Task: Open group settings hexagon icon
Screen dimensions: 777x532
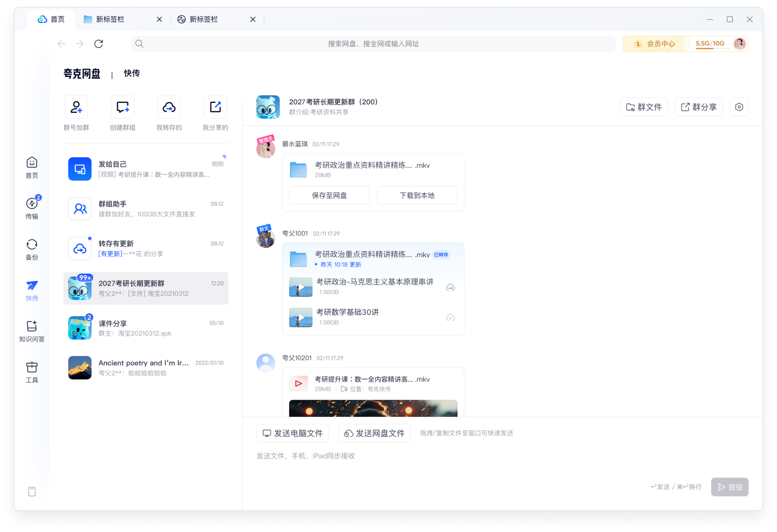Action: point(739,107)
